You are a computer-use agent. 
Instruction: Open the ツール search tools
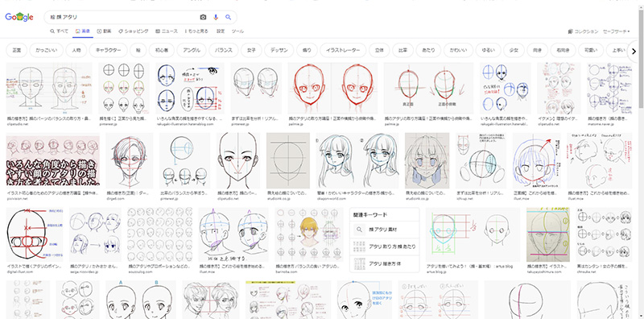[x=237, y=31]
